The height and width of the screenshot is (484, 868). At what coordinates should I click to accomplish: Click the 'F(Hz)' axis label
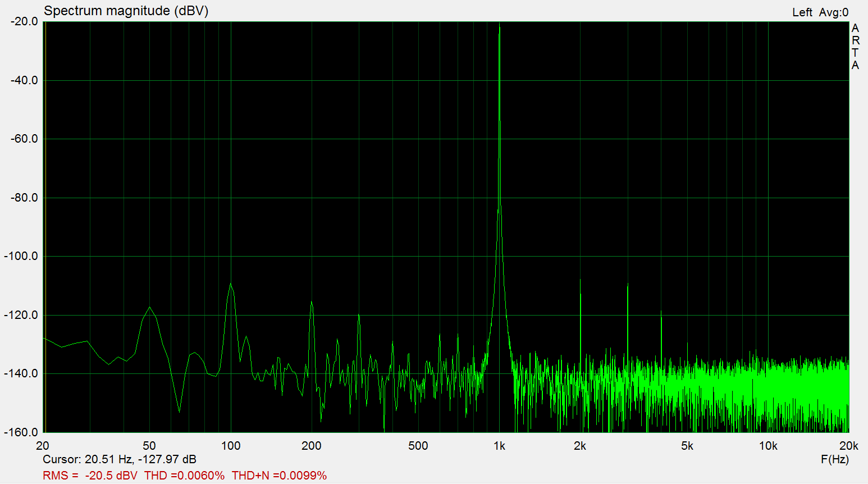click(x=835, y=459)
